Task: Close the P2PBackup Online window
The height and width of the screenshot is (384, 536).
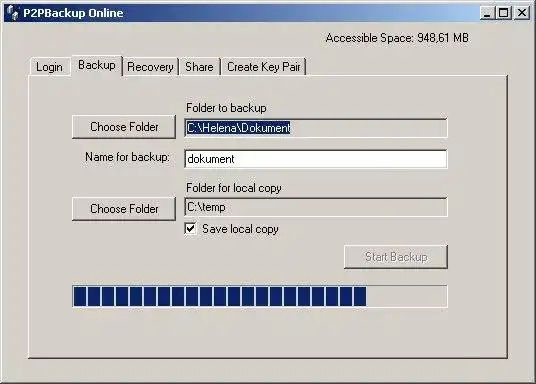Action: click(522, 13)
